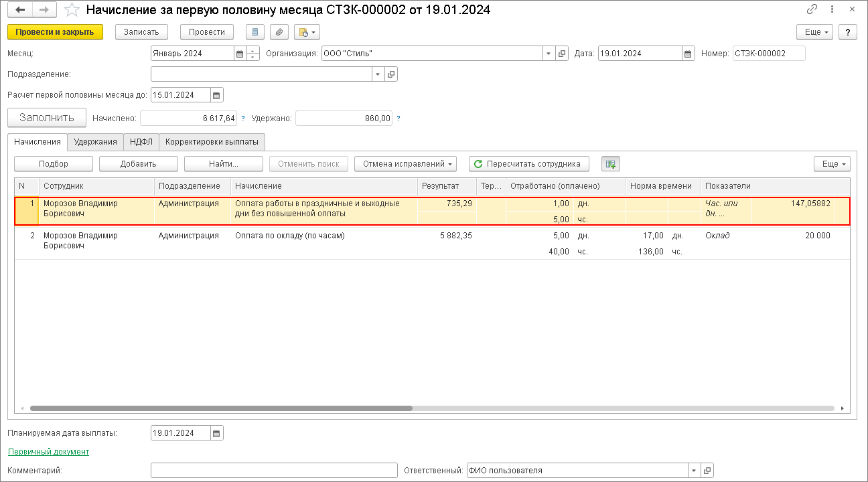Open the create-based-on icon dropdown
The height and width of the screenshot is (482, 868).
[x=307, y=32]
